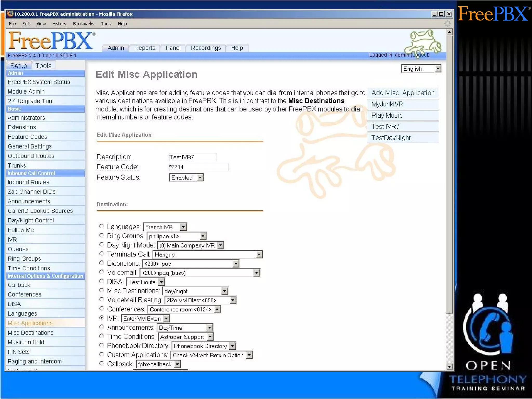Click scrollbar down arrow at bottom
The image size is (532, 399).
(449, 367)
